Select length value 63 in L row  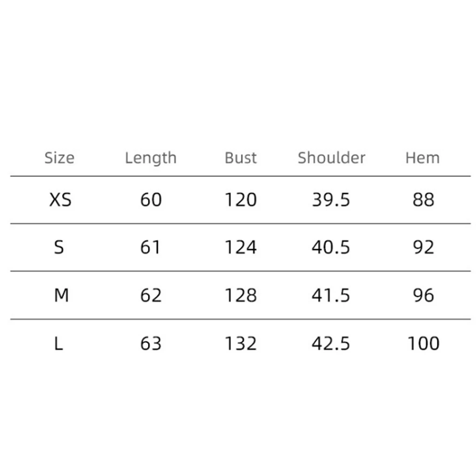coord(151,344)
